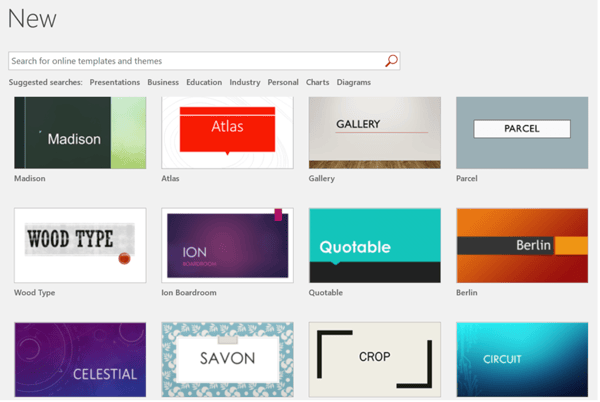
Task: Select the Madison theme thumbnail
Action: click(80, 133)
